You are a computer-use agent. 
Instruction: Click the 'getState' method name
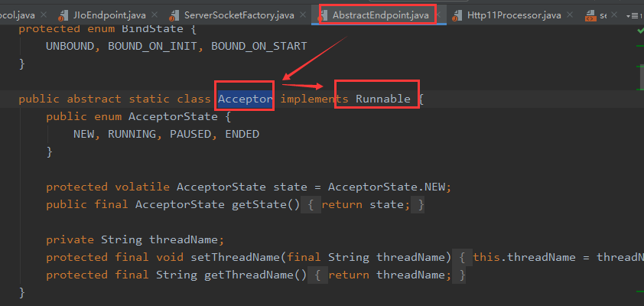pyautogui.click(x=259, y=204)
